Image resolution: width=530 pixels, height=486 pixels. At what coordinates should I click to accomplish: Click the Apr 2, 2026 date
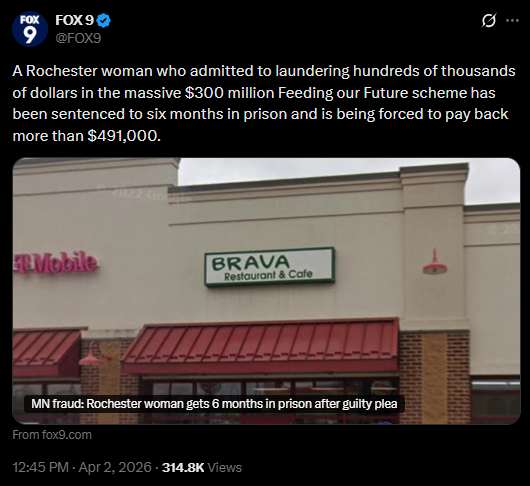click(115, 467)
